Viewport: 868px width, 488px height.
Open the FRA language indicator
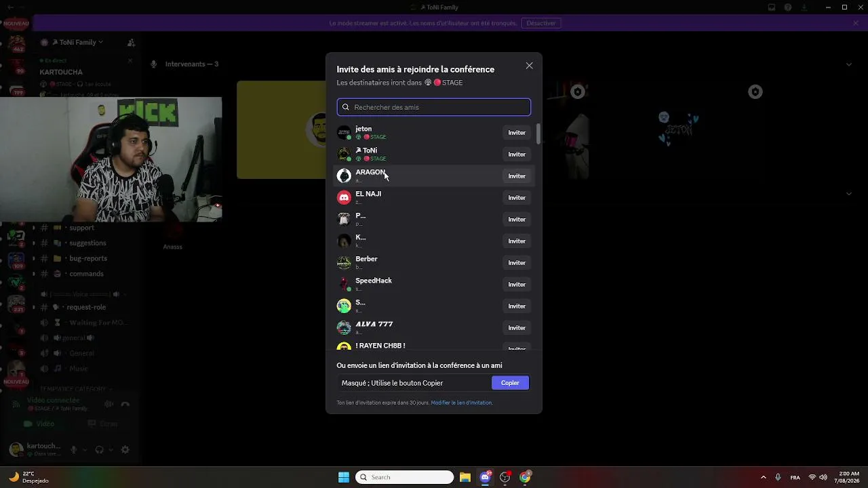(x=795, y=477)
